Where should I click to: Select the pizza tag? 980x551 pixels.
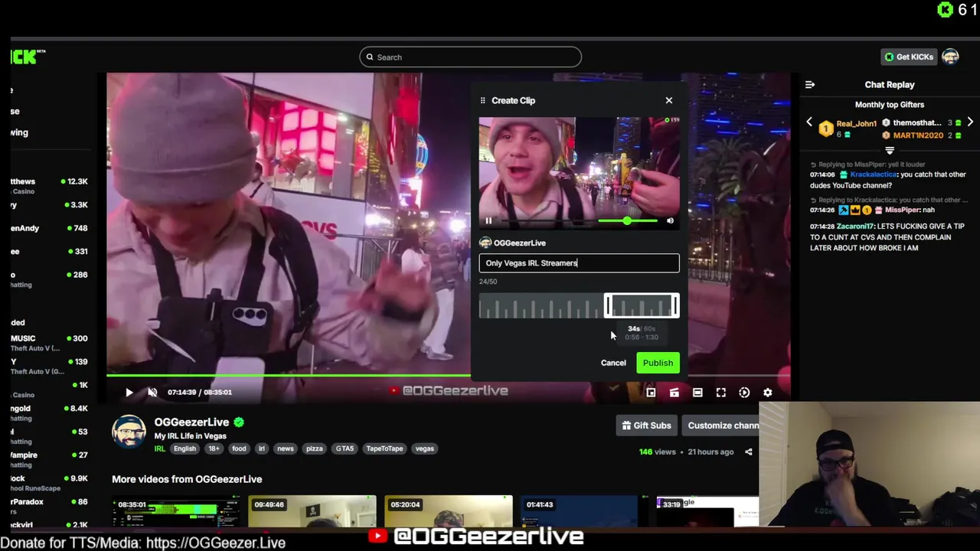point(315,448)
